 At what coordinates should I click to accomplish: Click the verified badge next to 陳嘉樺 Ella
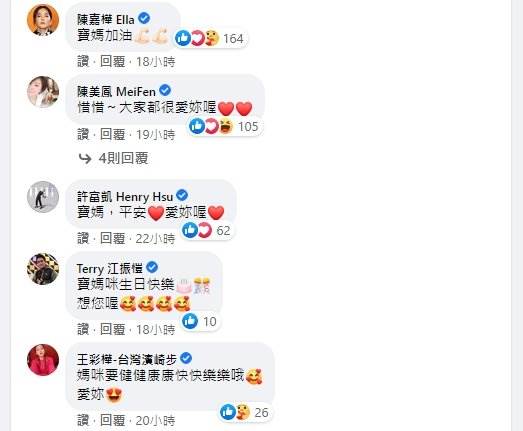144,18
